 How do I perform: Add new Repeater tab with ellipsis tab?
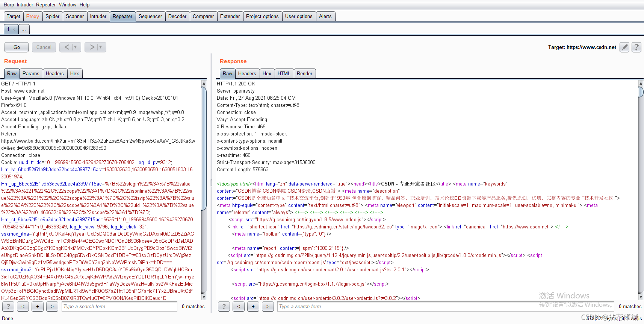pos(24,29)
